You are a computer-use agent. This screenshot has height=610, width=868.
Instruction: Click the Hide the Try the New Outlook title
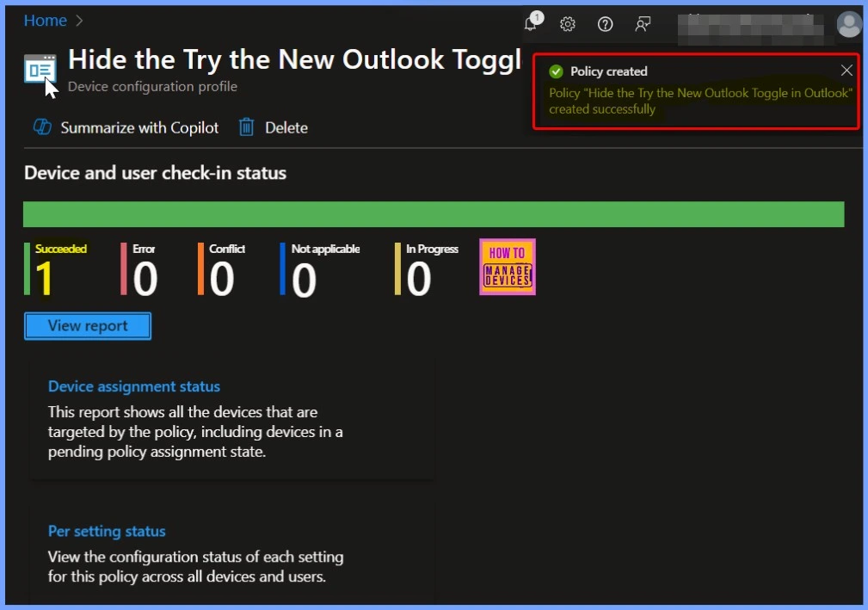tap(294, 59)
